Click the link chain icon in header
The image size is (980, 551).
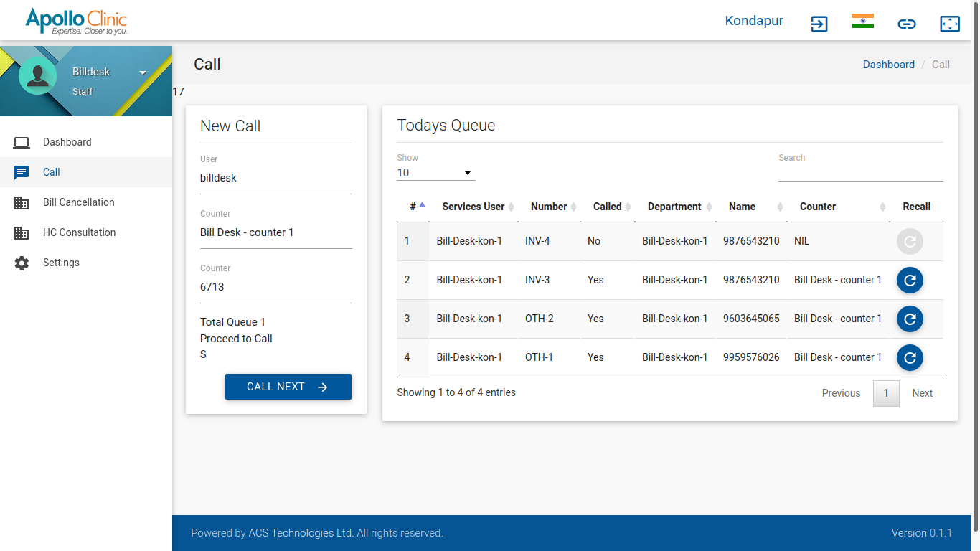907,24
